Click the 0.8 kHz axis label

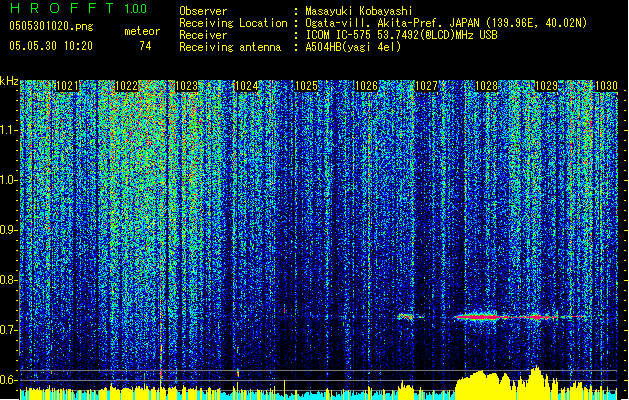coord(9,280)
